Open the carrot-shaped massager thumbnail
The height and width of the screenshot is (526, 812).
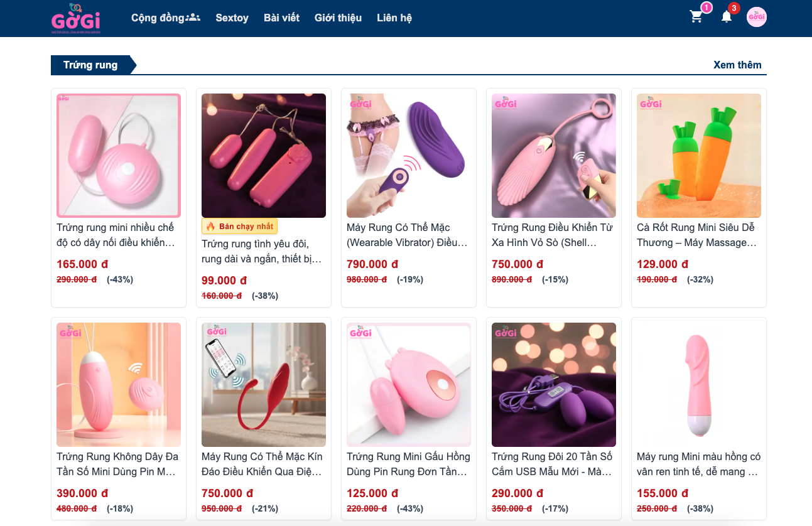click(x=698, y=156)
